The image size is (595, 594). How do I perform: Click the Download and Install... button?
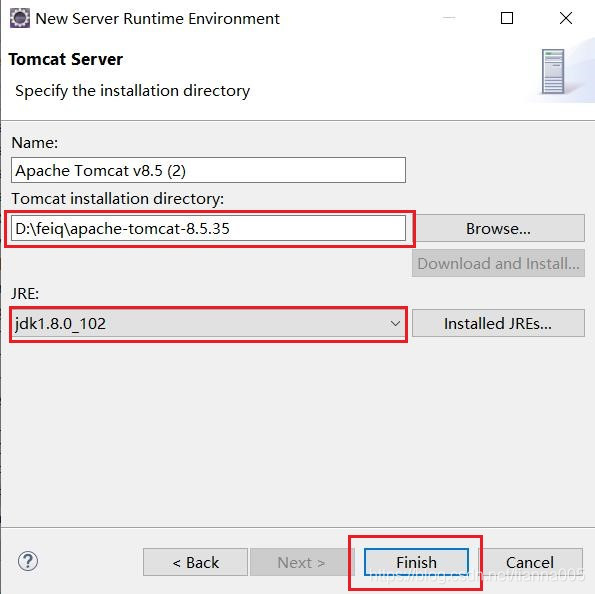498,263
